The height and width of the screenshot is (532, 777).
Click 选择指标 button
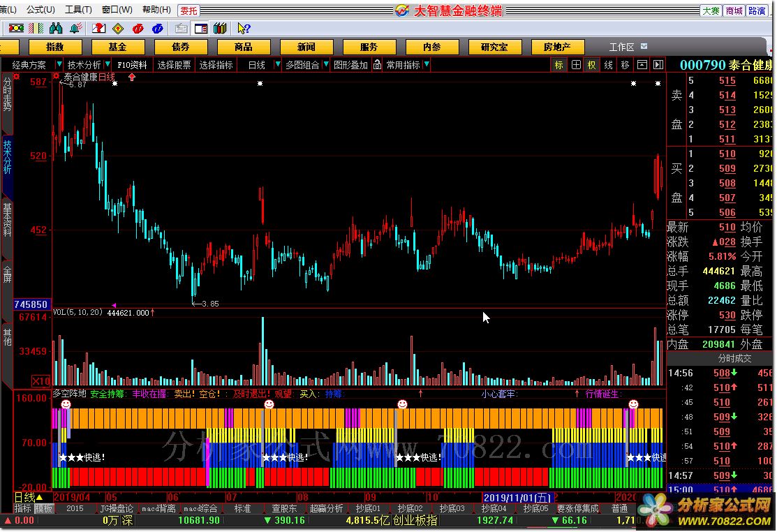click(216, 64)
